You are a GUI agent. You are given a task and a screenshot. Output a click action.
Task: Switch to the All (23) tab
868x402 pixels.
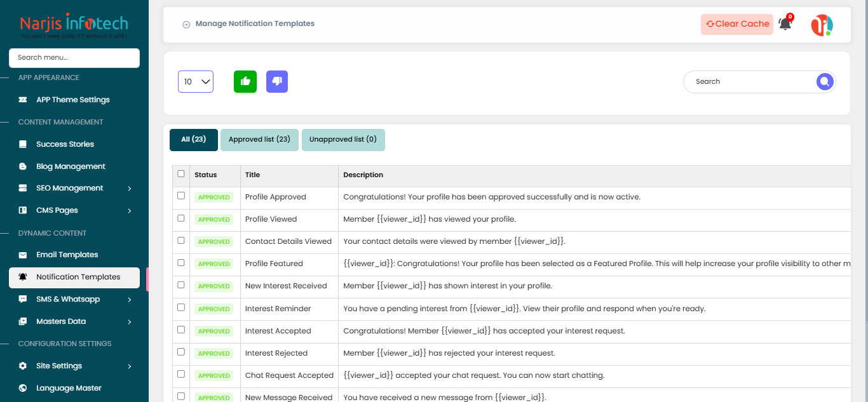194,140
